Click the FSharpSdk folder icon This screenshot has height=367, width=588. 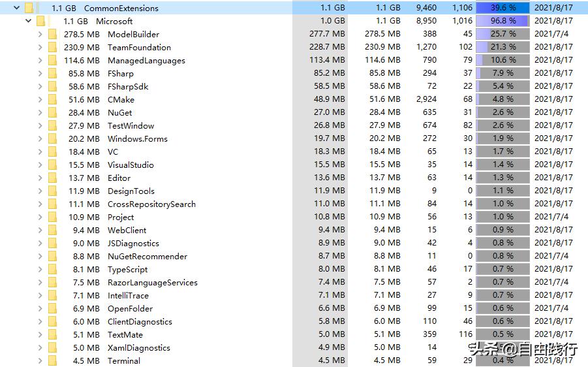click(x=52, y=86)
